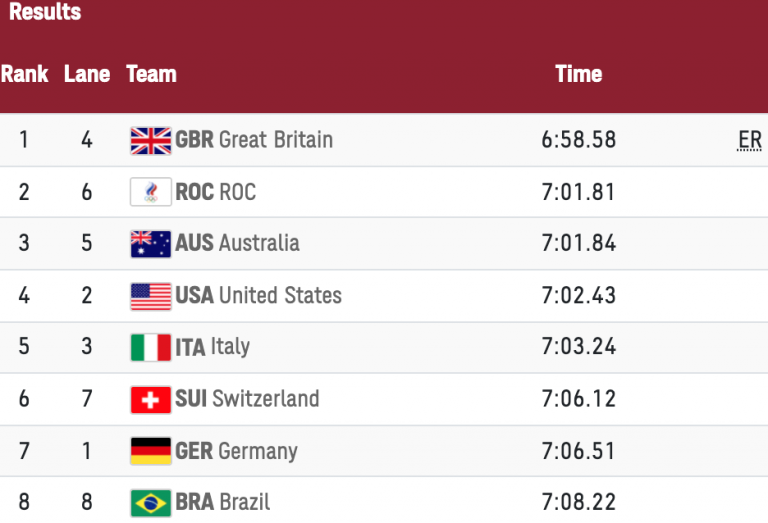The image size is (768, 523).
Task: Click the Brazil flag icon
Action: point(151,502)
